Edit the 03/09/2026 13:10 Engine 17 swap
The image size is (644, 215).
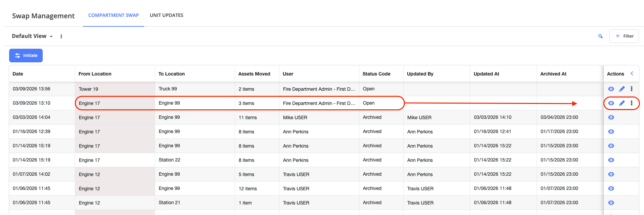pyautogui.click(x=622, y=103)
